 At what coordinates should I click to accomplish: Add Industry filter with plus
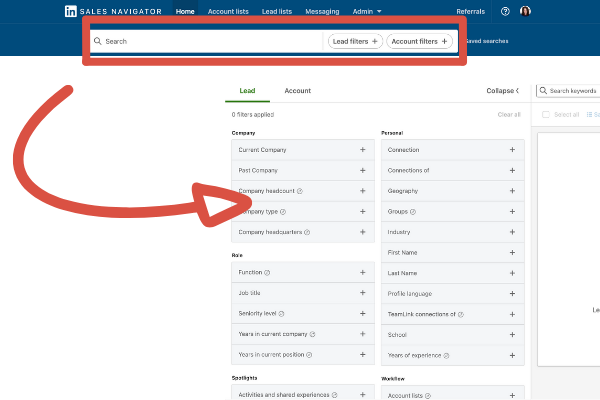coord(512,232)
